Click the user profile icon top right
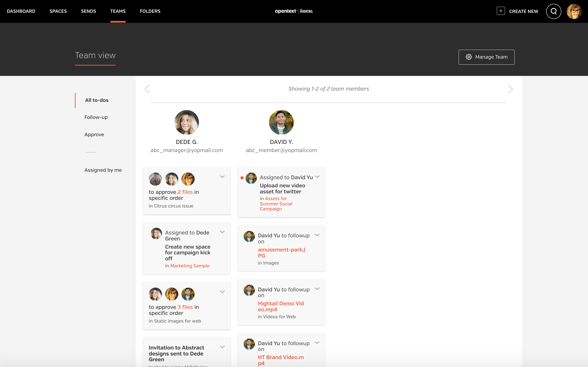Screen dimensions: 588x367 [x=575, y=12]
